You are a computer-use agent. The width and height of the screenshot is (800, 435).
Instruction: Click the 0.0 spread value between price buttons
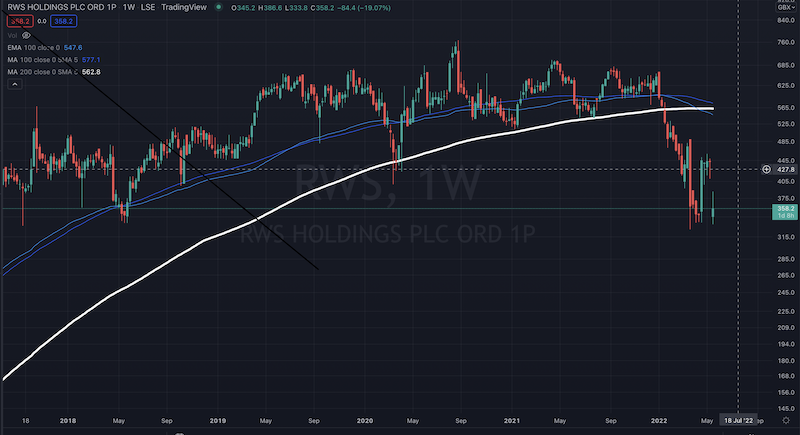click(42, 21)
